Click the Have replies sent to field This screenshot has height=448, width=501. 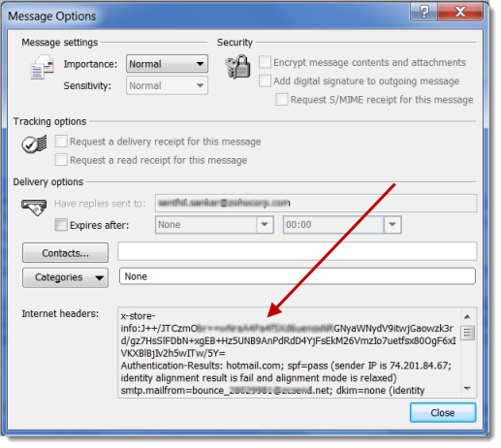click(x=316, y=203)
